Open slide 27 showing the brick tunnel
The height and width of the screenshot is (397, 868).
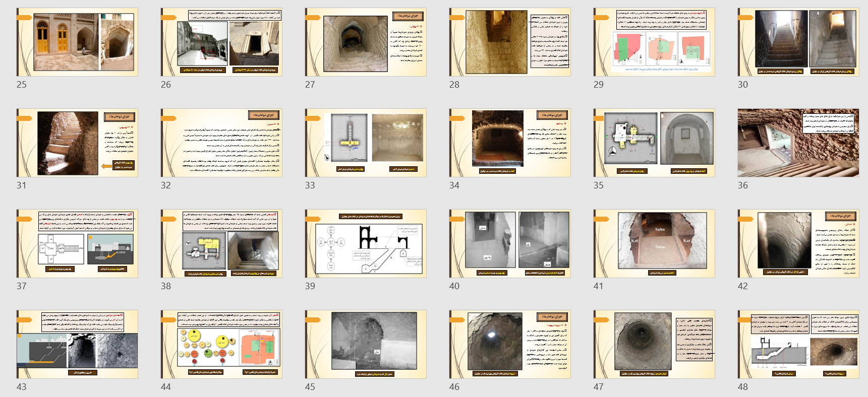point(366,42)
